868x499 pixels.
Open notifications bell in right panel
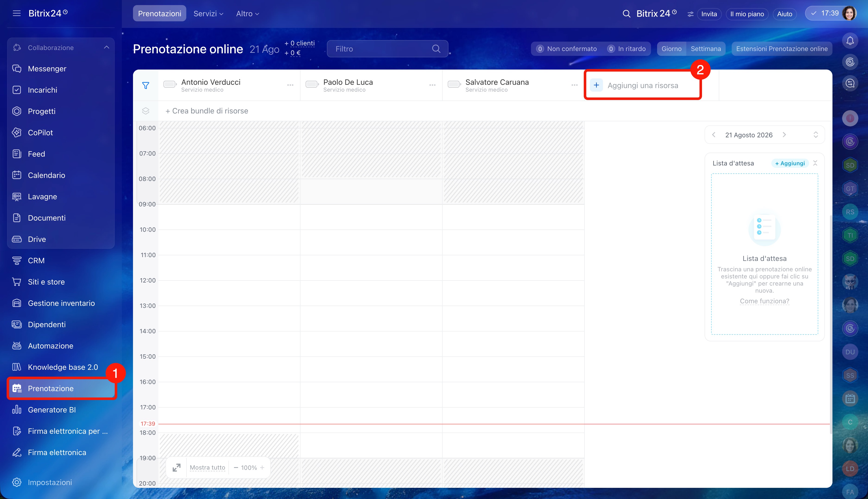pos(850,41)
